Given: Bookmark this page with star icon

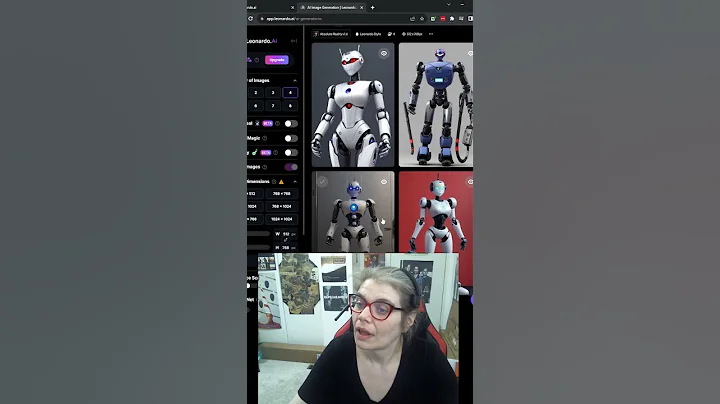Looking at the screenshot, I should tap(422, 19).
